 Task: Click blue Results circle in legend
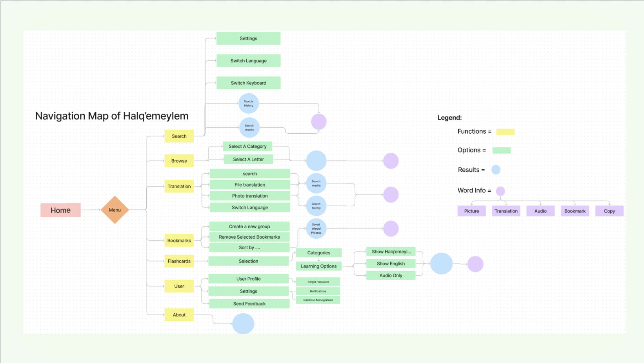[496, 170]
